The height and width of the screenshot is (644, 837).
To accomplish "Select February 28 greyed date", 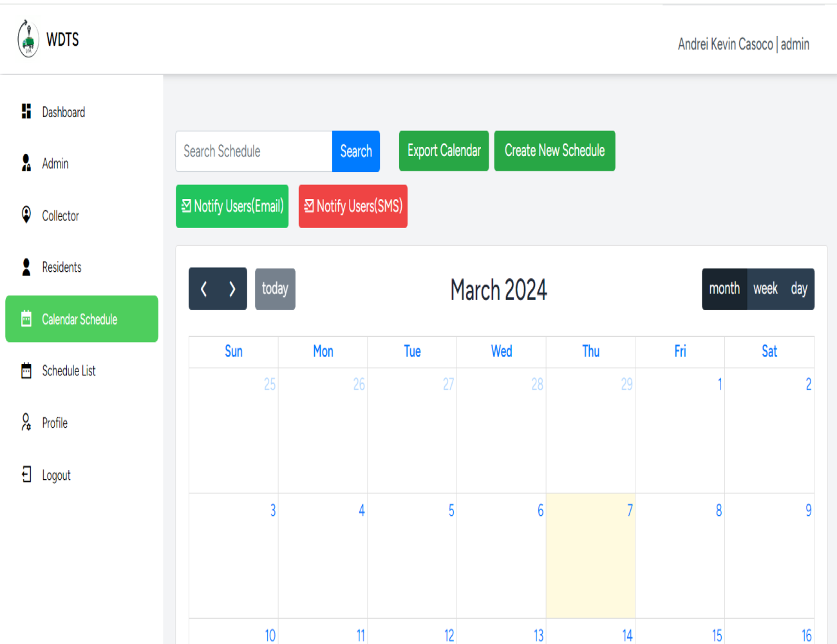I will pos(502,431).
